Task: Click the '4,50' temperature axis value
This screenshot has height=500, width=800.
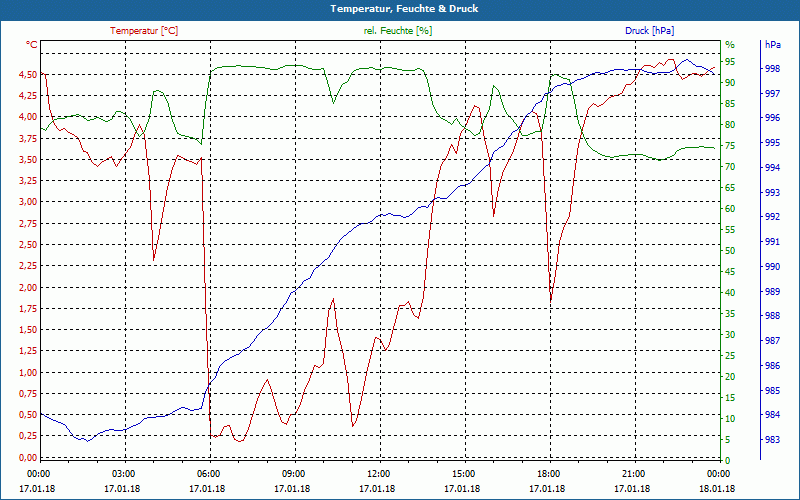Action: point(28,74)
